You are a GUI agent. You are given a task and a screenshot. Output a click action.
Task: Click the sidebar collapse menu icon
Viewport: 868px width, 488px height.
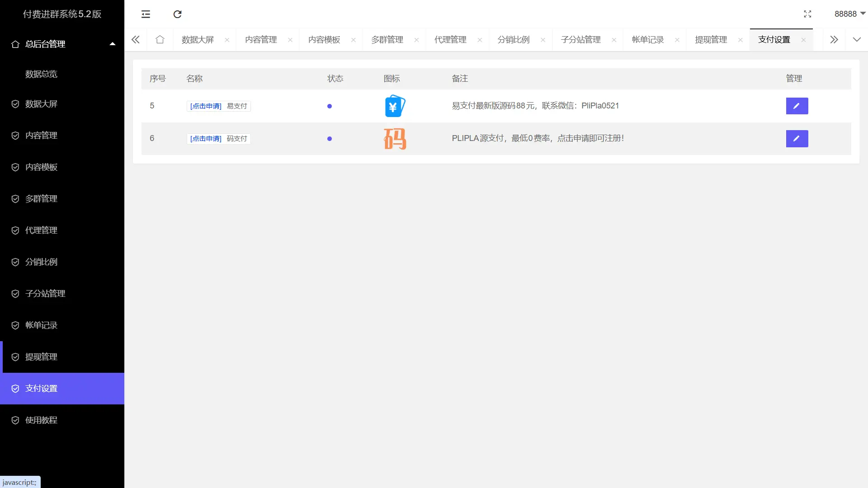(x=146, y=14)
